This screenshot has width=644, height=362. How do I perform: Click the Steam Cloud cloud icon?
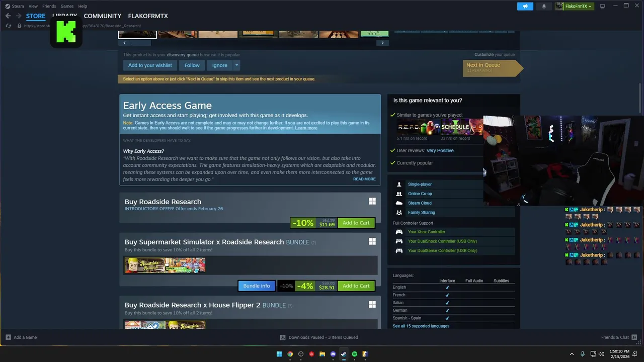[x=399, y=203]
